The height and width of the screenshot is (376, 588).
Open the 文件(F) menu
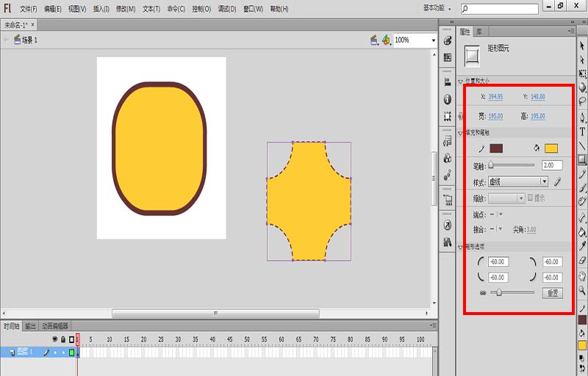[x=29, y=9]
